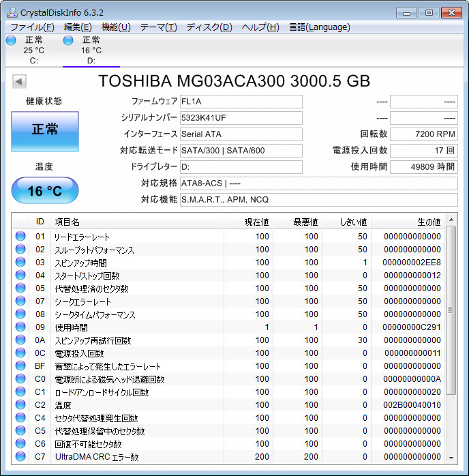Open the 機能(U) menu
Viewport: 469px width, 476px height.
[x=116, y=27]
